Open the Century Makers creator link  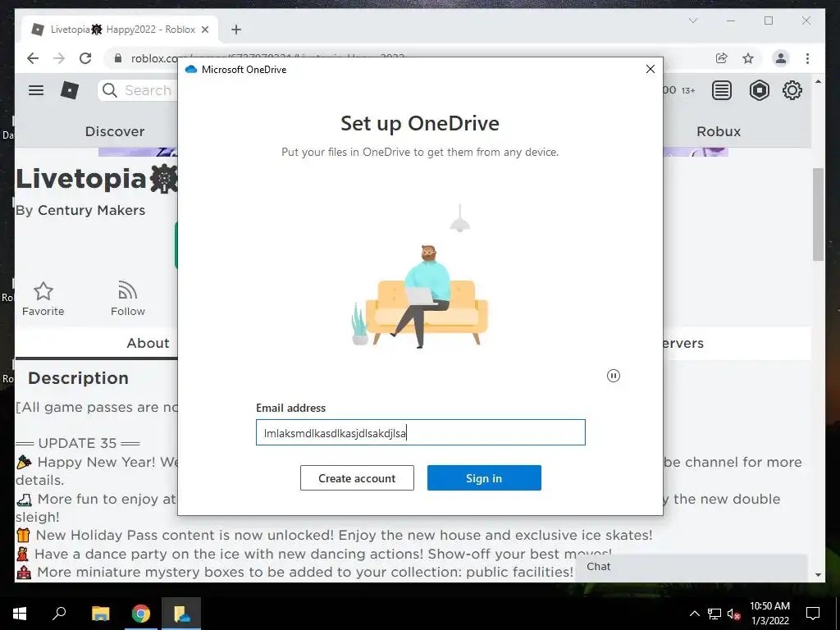(92, 211)
